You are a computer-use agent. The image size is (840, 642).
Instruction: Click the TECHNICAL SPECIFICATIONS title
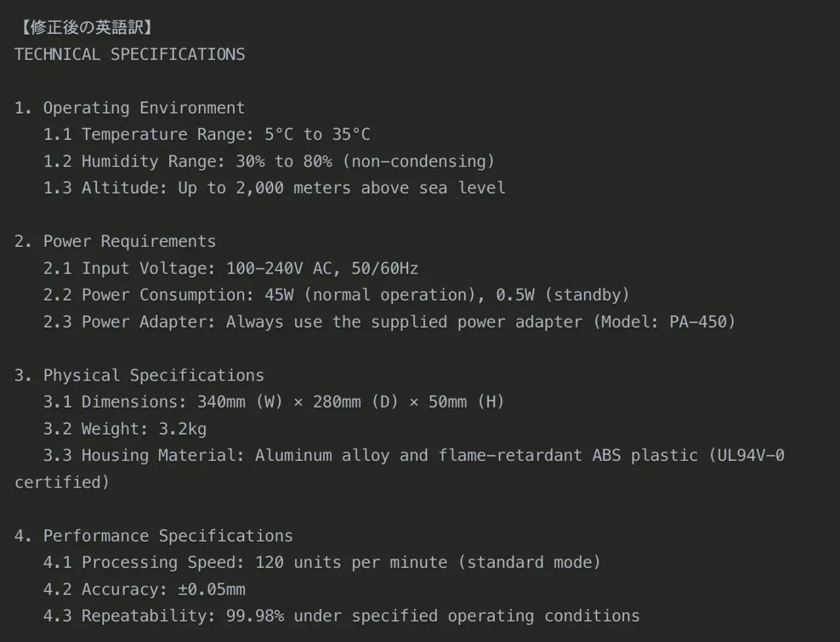click(x=130, y=54)
